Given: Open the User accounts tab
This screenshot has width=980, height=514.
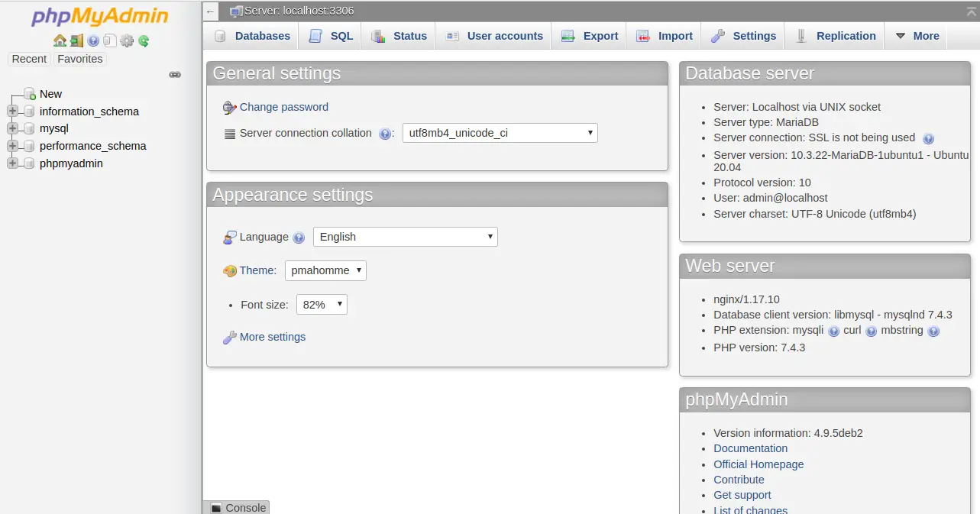Looking at the screenshot, I should tap(494, 36).
